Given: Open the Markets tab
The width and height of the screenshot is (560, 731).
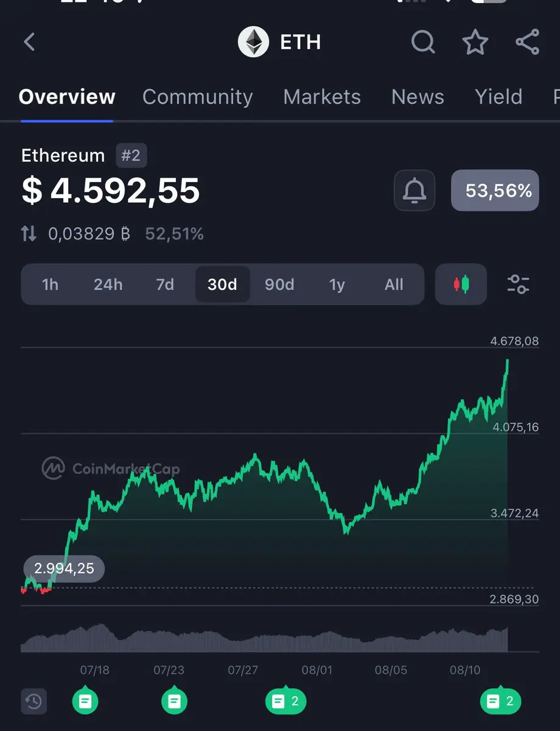Looking at the screenshot, I should click(322, 97).
